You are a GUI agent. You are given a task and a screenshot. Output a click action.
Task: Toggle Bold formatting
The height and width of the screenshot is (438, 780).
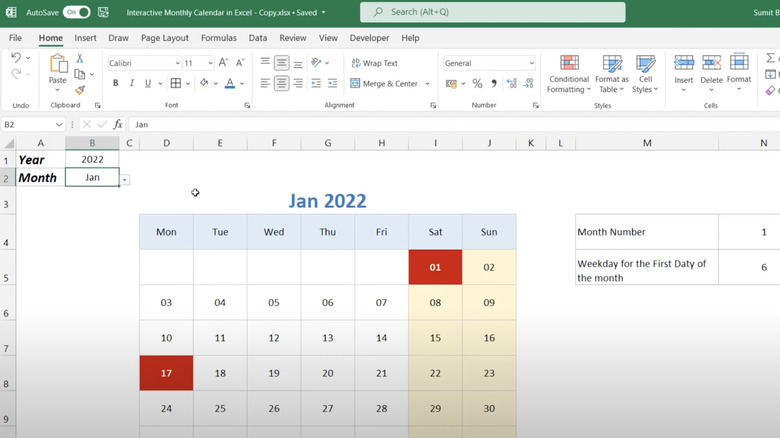click(116, 84)
